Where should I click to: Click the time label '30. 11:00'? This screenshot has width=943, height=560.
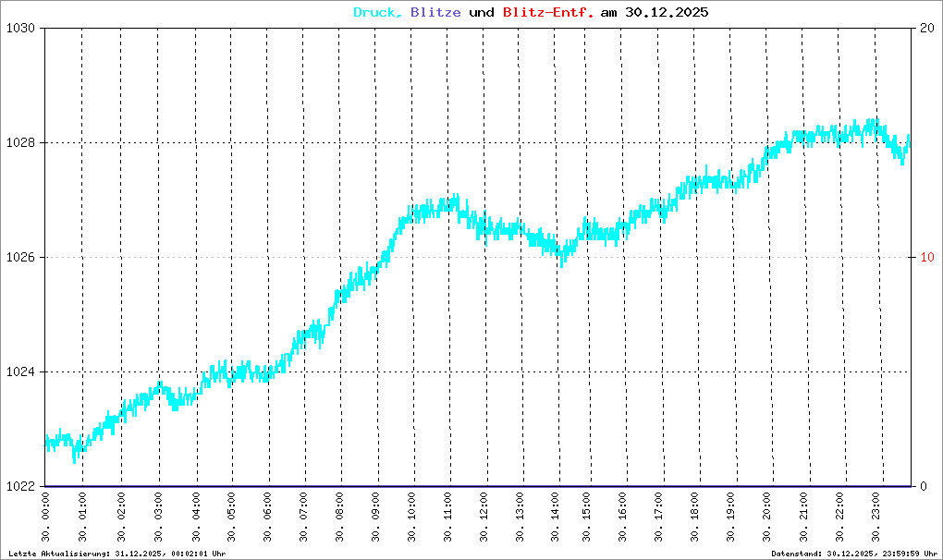coord(447,517)
